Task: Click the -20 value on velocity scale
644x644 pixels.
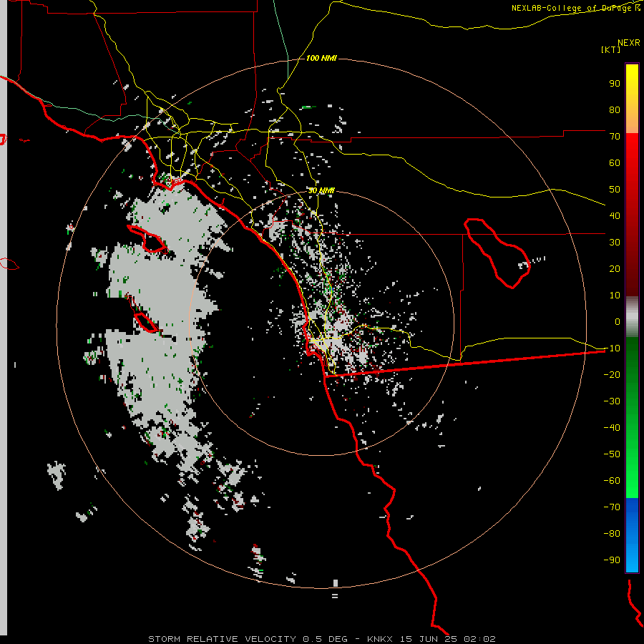Action: [612, 374]
